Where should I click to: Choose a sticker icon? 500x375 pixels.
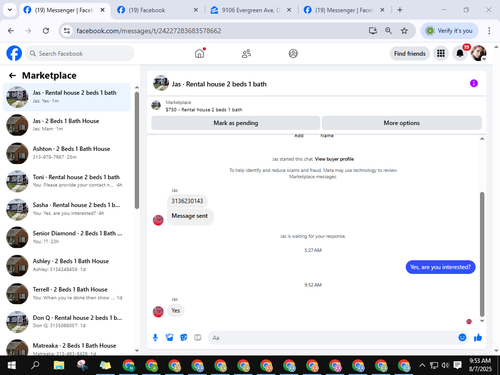184,338
